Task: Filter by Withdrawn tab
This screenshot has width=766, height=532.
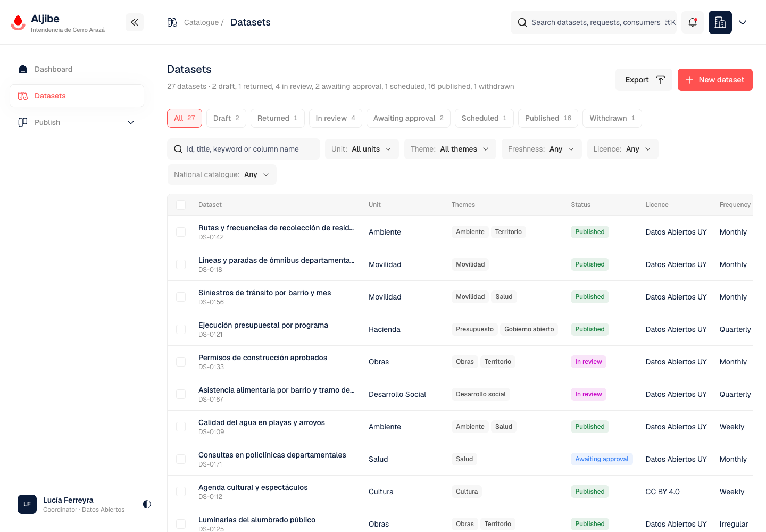Action: pos(612,118)
